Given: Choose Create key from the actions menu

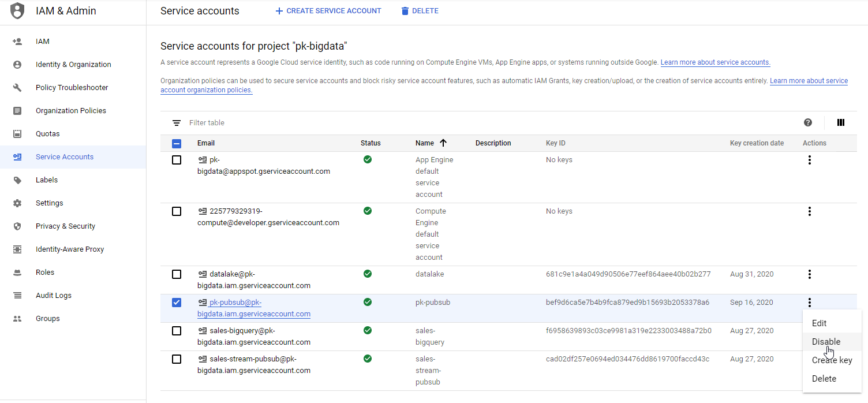Looking at the screenshot, I should click(x=832, y=360).
